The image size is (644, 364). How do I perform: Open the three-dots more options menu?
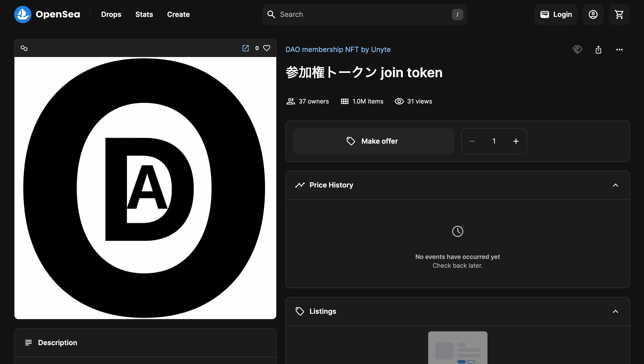point(619,50)
